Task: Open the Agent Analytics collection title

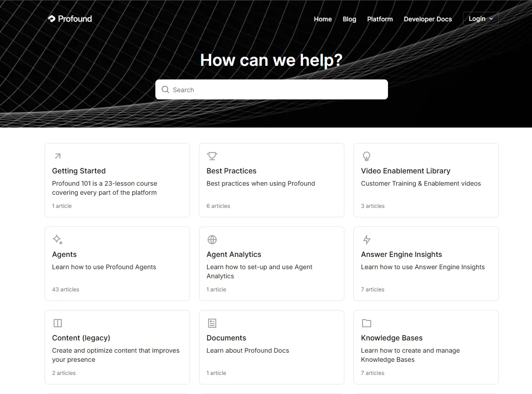Action: pyautogui.click(x=234, y=254)
